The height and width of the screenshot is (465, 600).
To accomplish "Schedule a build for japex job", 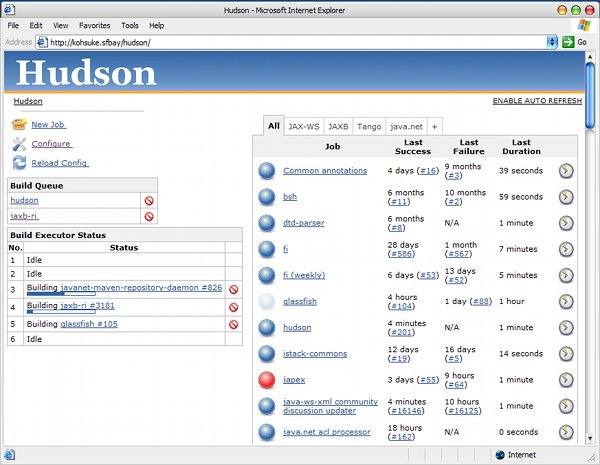I will (x=566, y=380).
